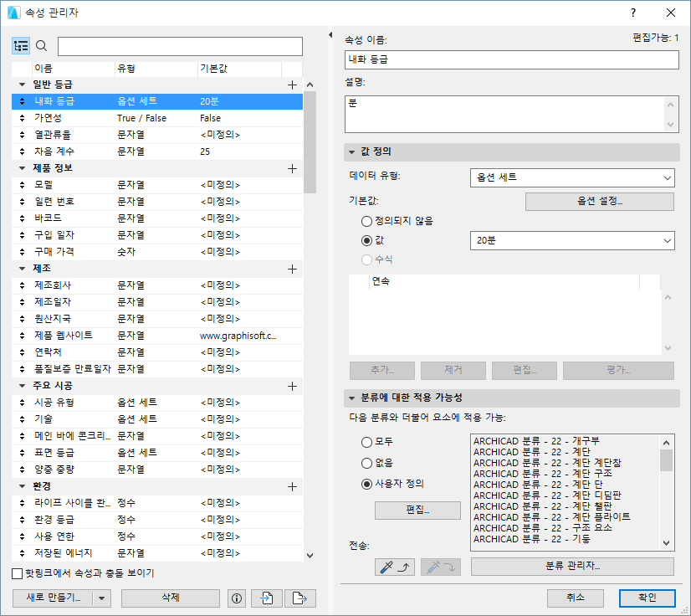The height and width of the screenshot is (616, 691).
Task: Select 값 radio button
Action: pos(366,241)
